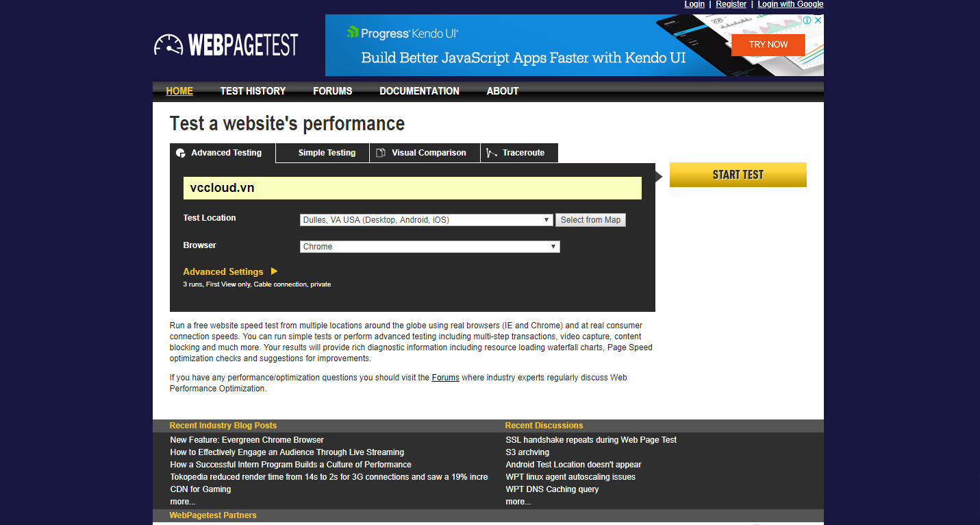980x525 pixels.
Task: Open the Browser dropdown showing Chrome
Action: coord(429,247)
